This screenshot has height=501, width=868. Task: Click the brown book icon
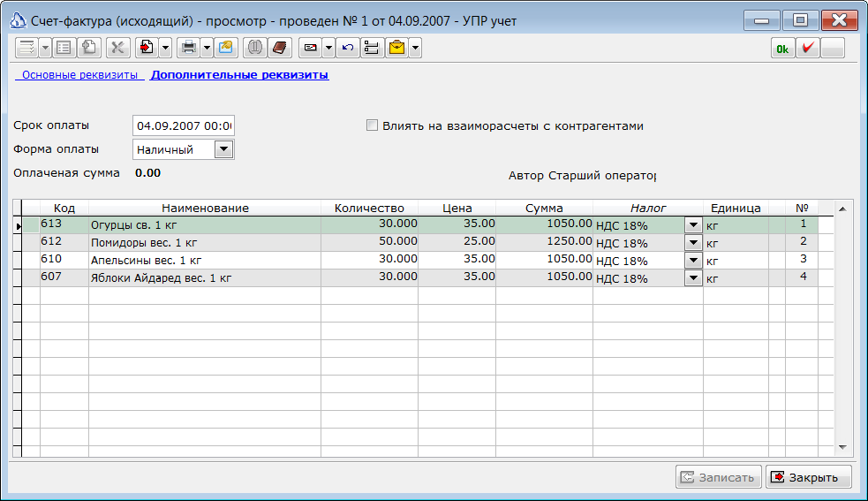(x=280, y=48)
